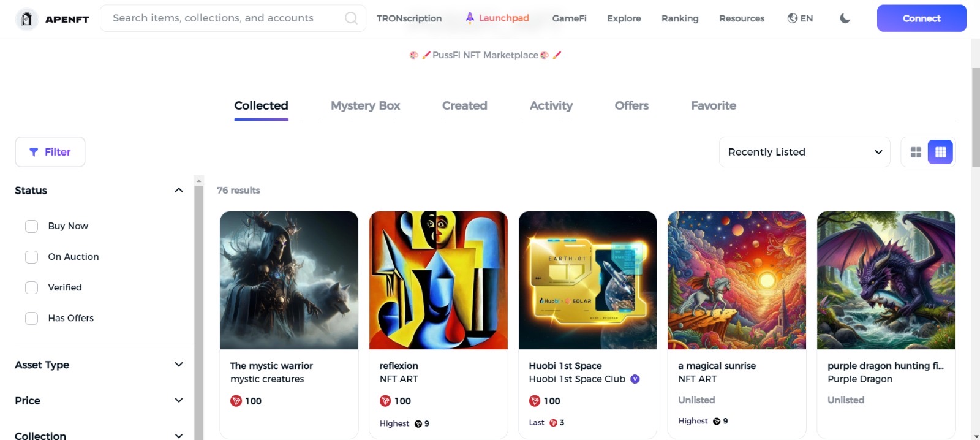This screenshot has width=980, height=440.
Task: Open the Recently Listed sort dropdown
Action: 804,152
